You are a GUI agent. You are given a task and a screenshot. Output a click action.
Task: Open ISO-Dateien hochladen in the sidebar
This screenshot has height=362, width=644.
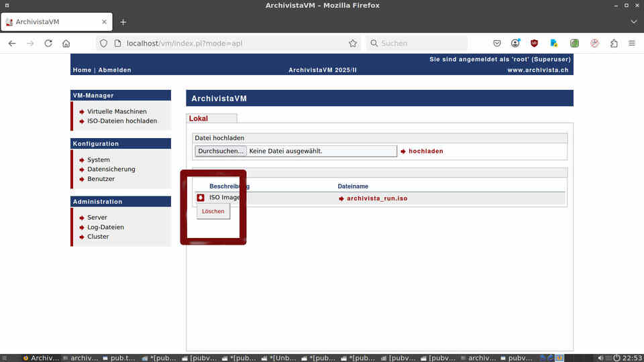[x=122, y=121]
